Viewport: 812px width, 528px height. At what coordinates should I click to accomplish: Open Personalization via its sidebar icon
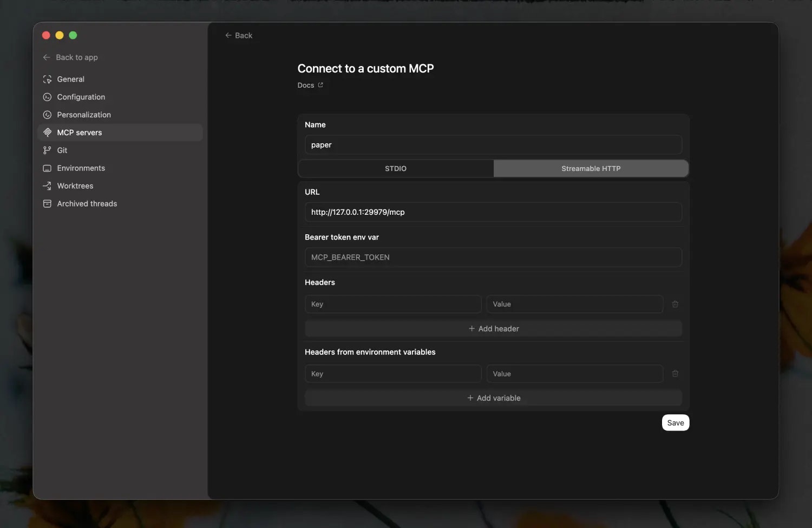(48, 115)
